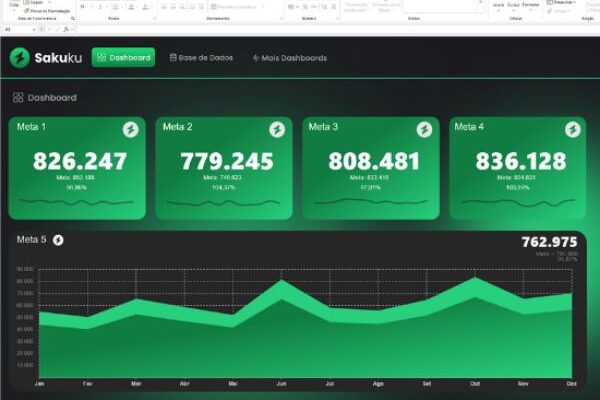Click the lightning icon beside Meta 5

(x=58, y=240)
